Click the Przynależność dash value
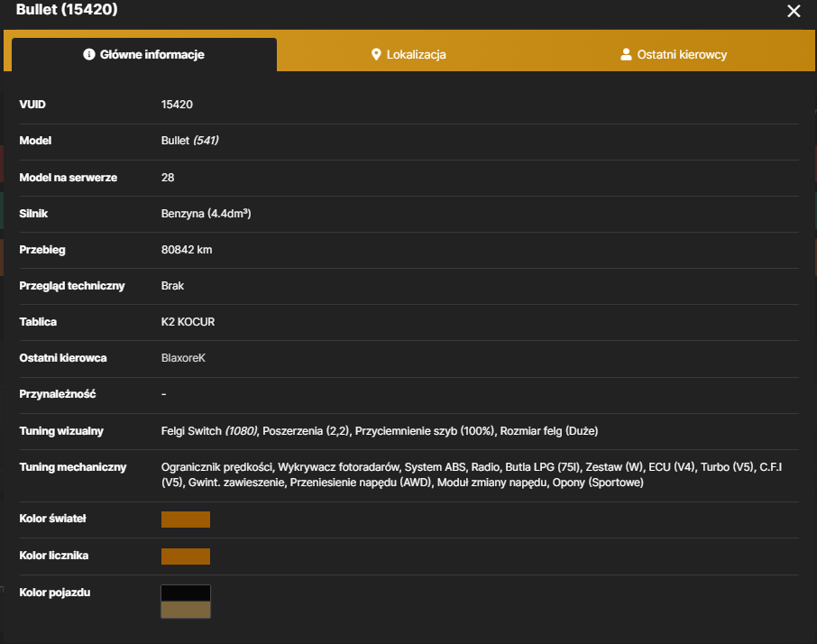Screen dimensions: 817x644 click(163, 394)
